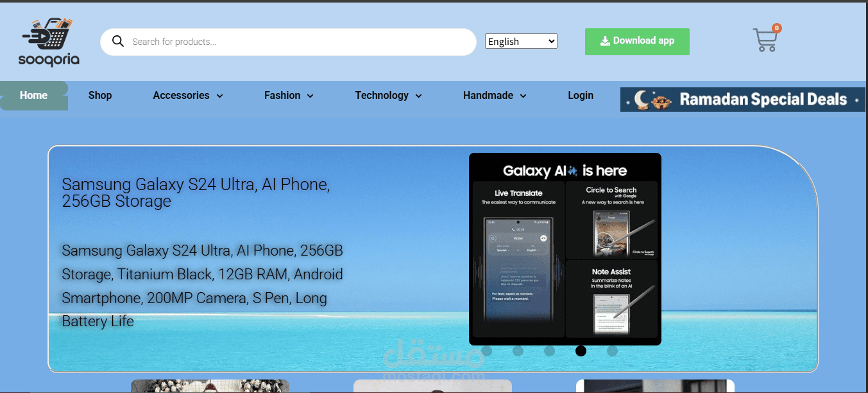Click the Live Translate panel in the image
This screenshot has width=868, height=393.
click(518, 259)
